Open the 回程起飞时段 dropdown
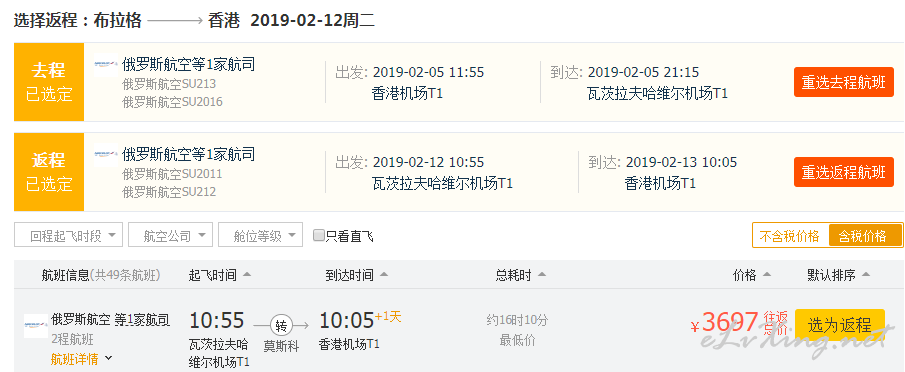Image resolution: width=905 pixels, height=372 pixels. (x=69, y=235)
